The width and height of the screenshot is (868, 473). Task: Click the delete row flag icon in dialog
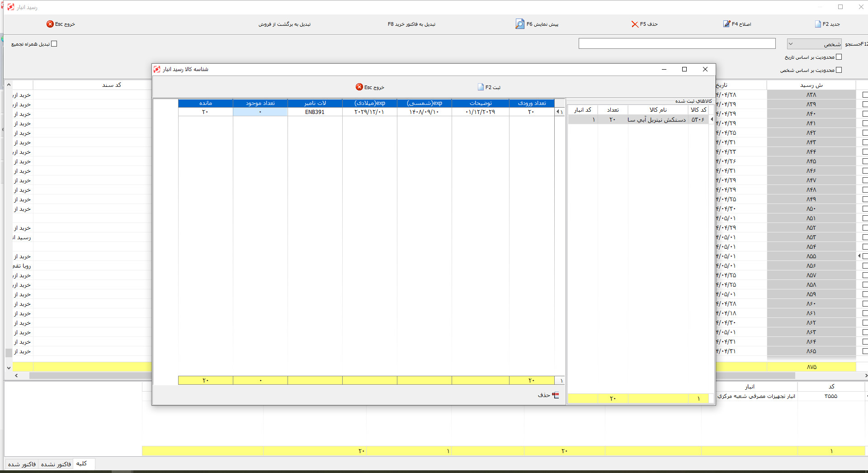tap(556, 395)
